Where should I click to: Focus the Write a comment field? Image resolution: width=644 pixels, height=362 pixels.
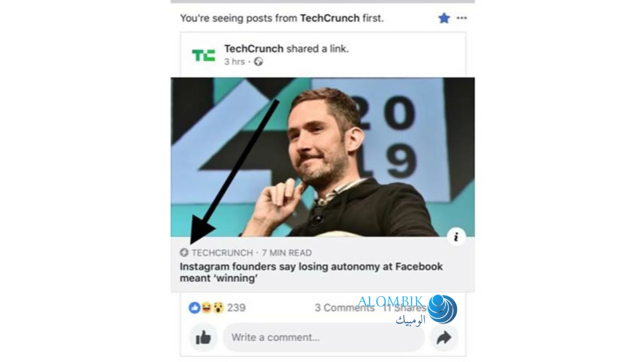pyautogui.click(x=324, y=338)
